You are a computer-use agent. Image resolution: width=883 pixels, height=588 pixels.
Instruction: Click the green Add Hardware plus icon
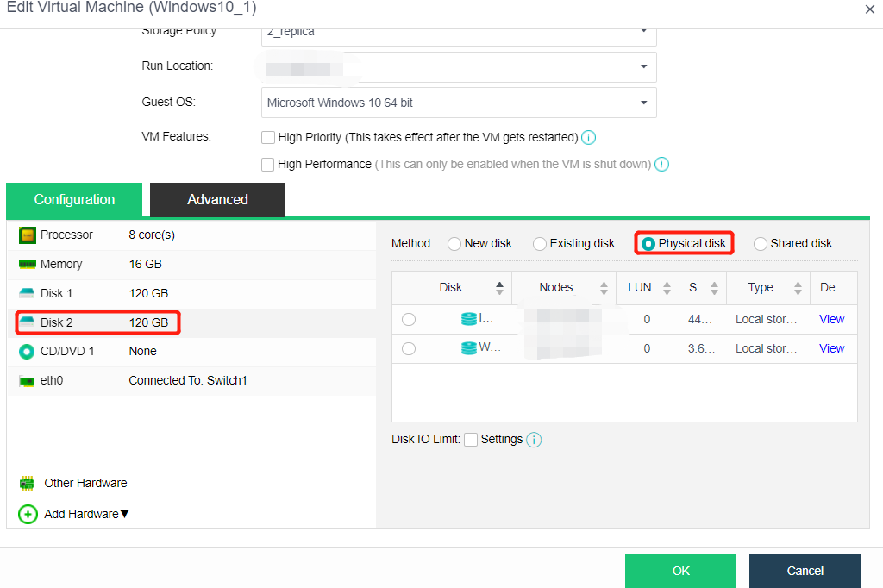coord(28,514)
